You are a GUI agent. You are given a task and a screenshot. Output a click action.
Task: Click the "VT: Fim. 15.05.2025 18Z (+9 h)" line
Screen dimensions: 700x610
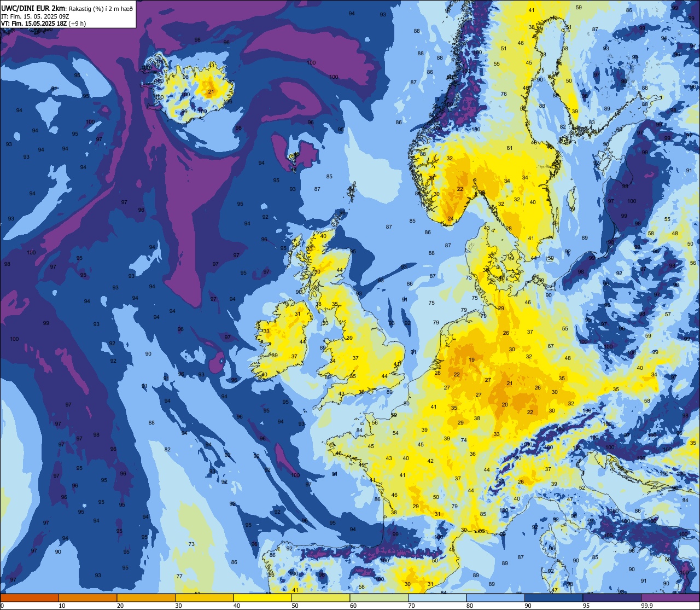[x=44, y=23]
